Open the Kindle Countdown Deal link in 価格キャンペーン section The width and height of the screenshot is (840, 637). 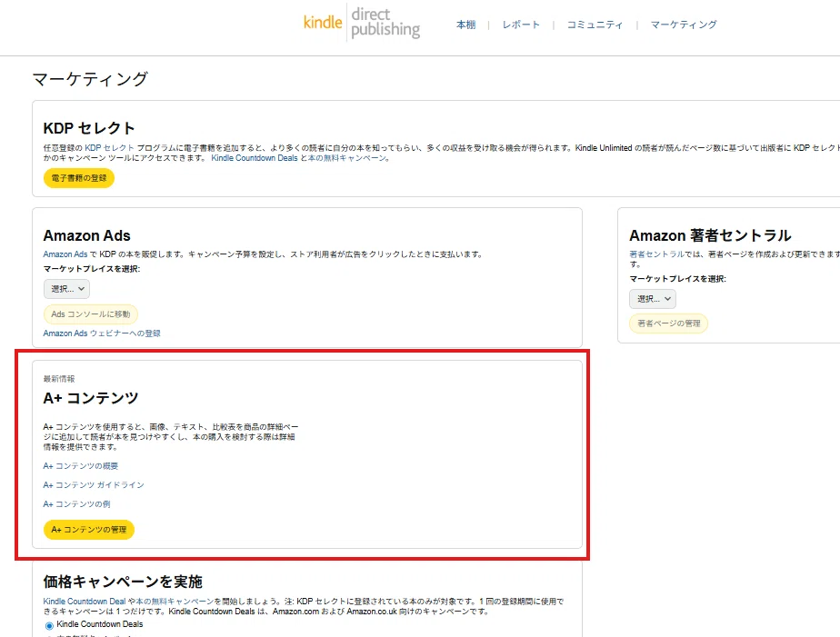coord(85,602)
